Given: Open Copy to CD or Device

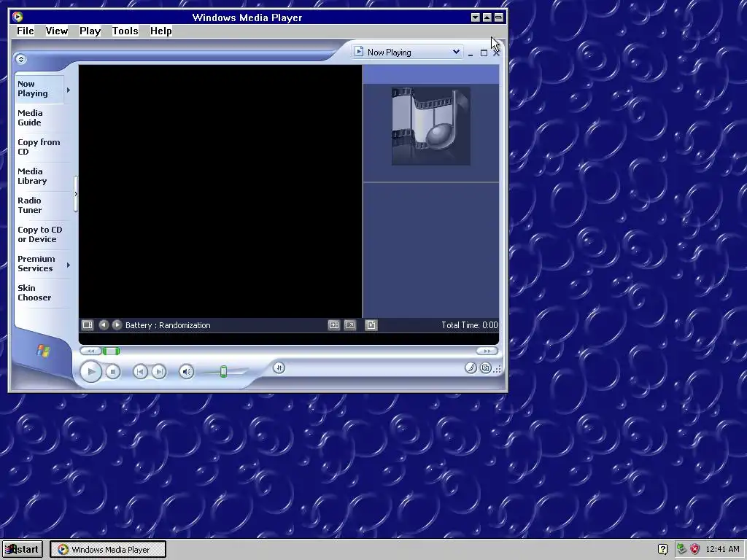Looking at the screenshot, I should coord(40,234).
